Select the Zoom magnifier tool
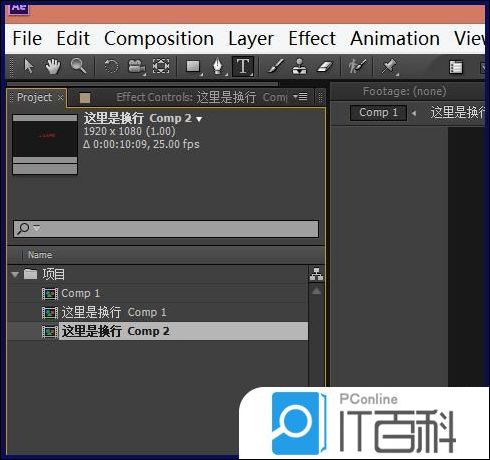Screen dimensions: 490x460 click(x=78, y=66)
